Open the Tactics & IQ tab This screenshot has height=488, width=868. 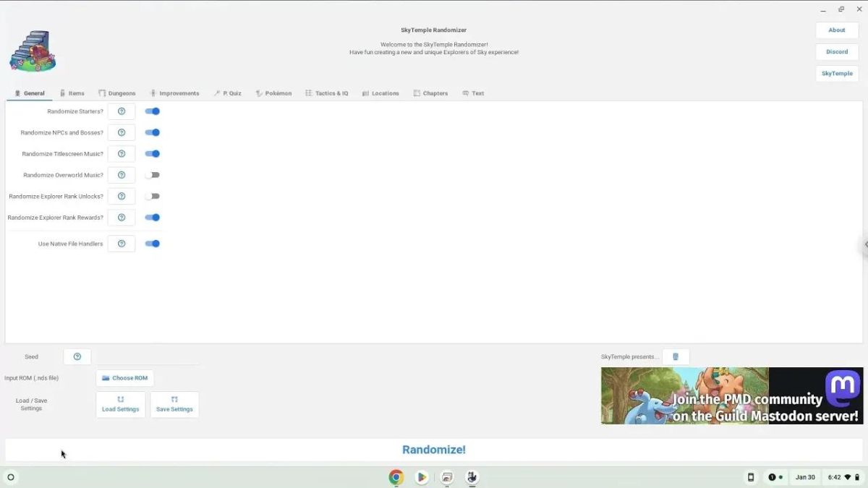tap(327, 93)
